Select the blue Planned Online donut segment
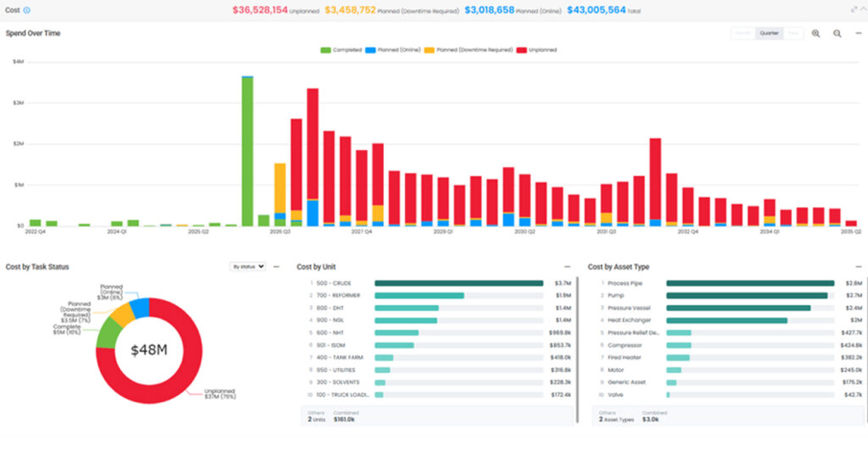Screen dimensions: 868x462 click(140, 308)
